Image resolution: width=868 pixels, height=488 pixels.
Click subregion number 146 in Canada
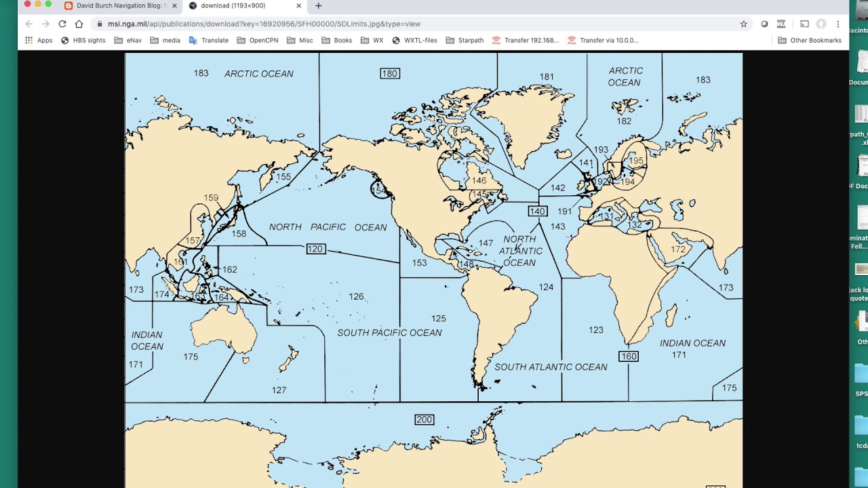tap(479, 180)
